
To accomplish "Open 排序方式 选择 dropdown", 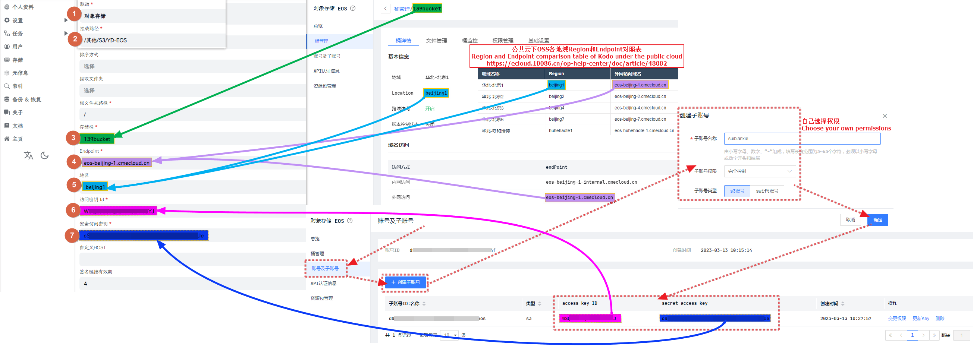I will 192,67.
